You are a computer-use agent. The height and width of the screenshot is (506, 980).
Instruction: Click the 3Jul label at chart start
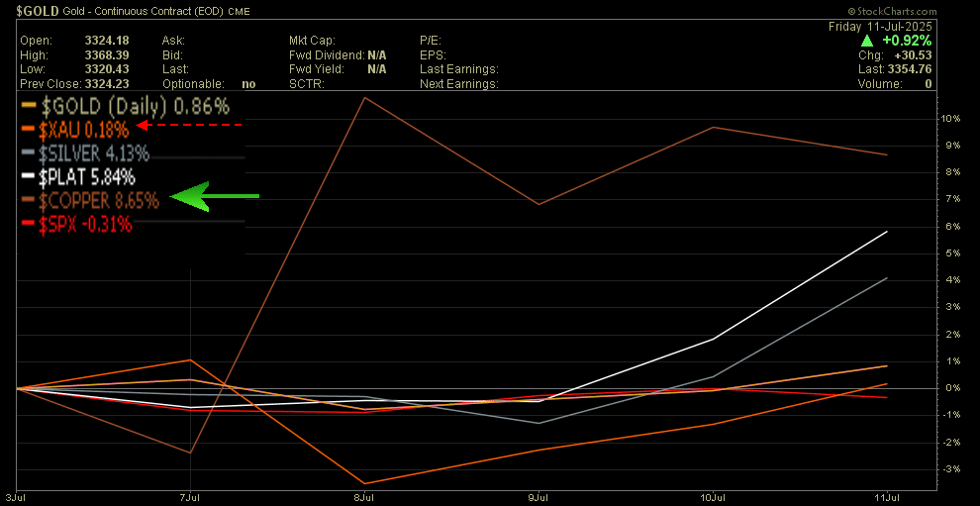click(x=14, y=496)
